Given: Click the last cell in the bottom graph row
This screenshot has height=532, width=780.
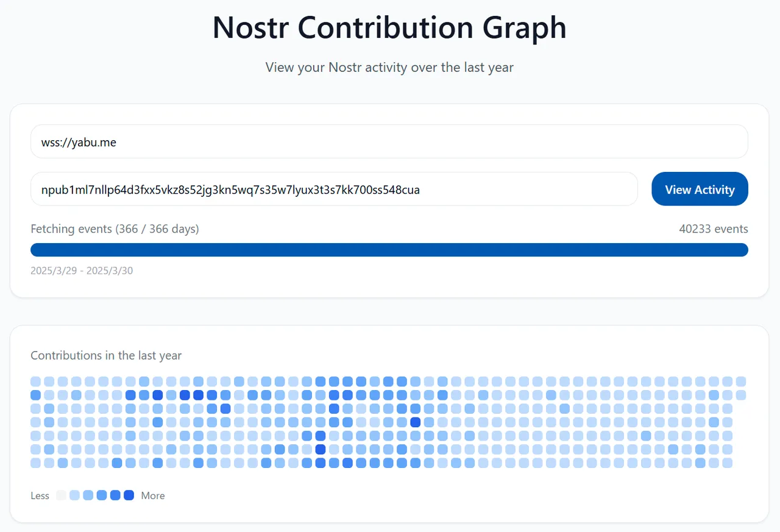Looking at the screenshot, I should pos(727,463).
